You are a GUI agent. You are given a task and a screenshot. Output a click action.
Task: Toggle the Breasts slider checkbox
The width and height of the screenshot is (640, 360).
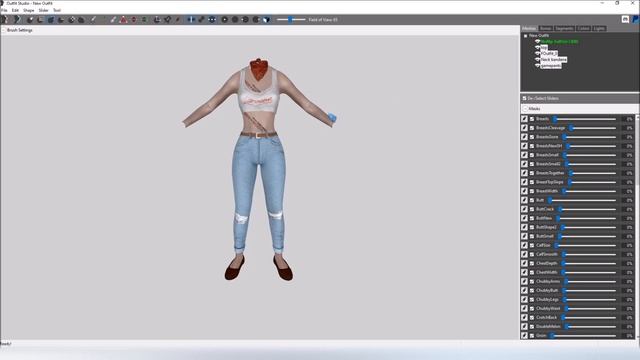[x=532, y=119]
